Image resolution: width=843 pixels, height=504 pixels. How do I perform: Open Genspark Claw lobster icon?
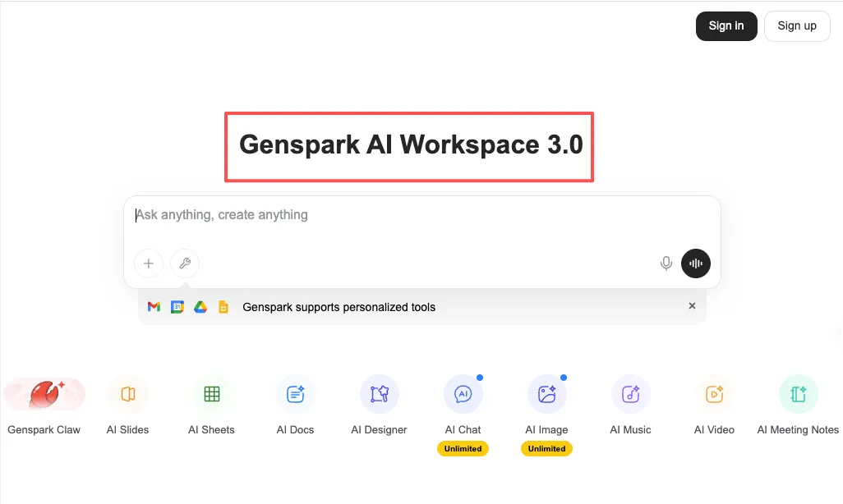(44, 394)
